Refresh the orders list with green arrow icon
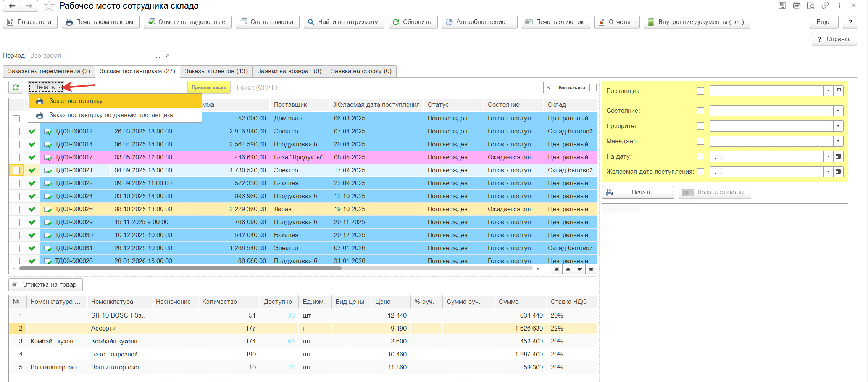 click(x=16, y=87)
